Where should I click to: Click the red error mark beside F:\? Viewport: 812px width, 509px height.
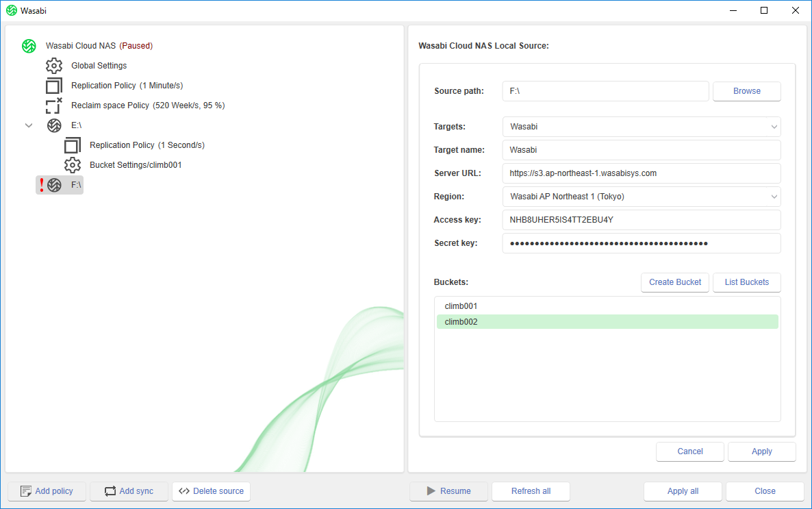pos(42,185)
